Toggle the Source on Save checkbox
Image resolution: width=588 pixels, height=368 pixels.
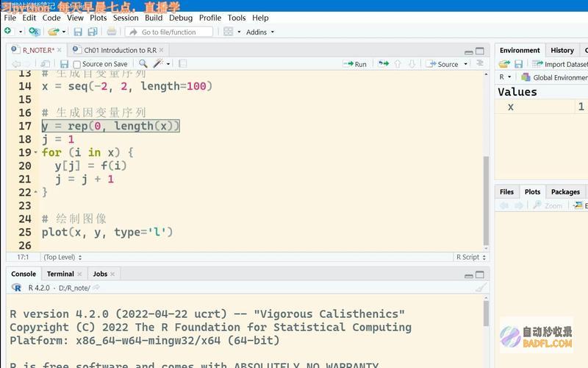(x=77, y=65)
